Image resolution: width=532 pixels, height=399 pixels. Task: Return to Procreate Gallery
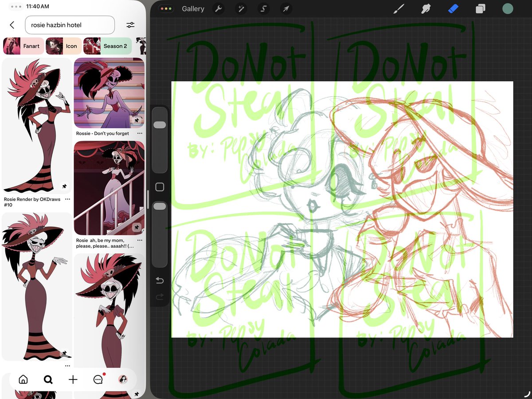193,9
